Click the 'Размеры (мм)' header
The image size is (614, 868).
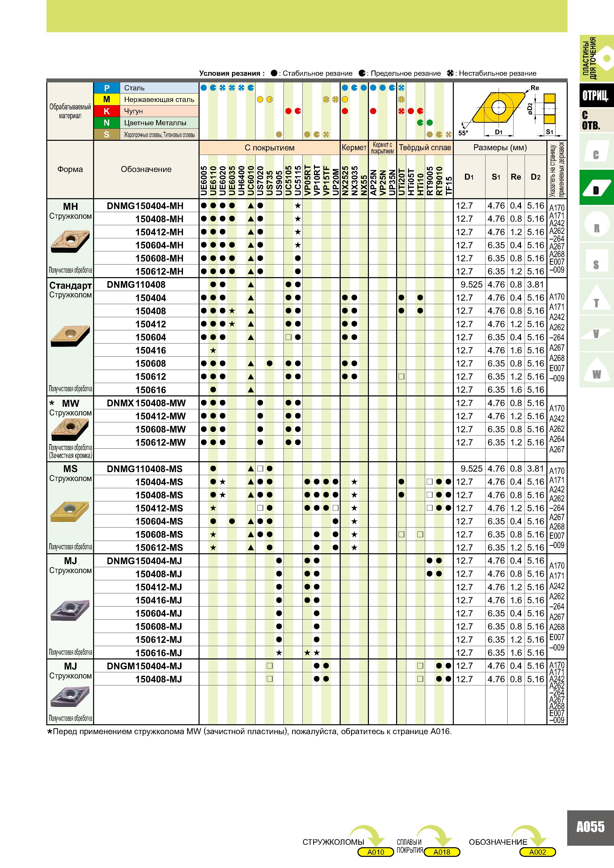point(500,147)
